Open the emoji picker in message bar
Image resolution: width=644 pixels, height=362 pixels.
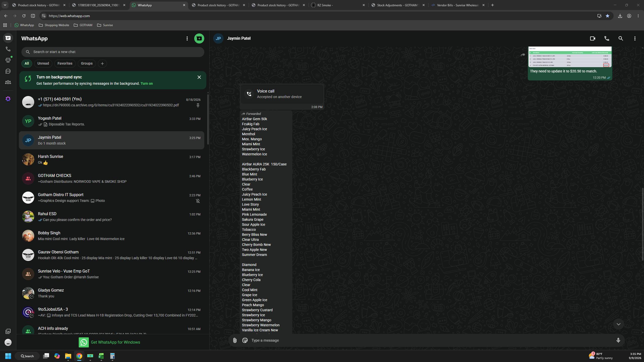pos(245,340)
